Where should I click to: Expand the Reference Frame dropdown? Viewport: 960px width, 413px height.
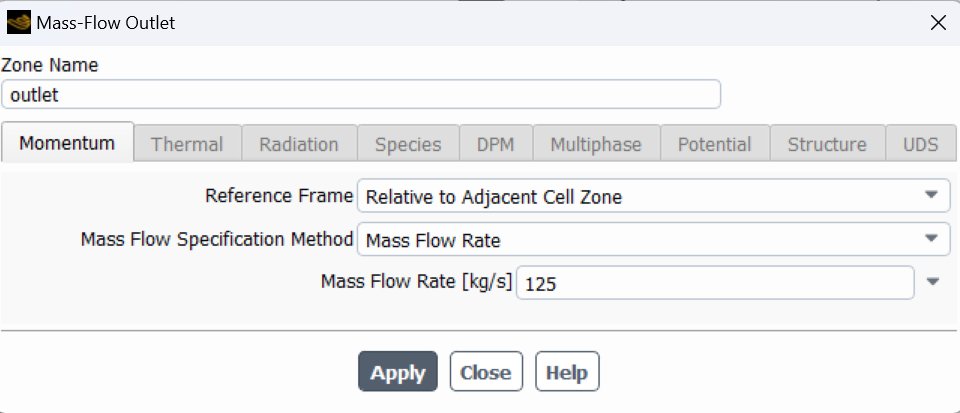[x=640, y=197]
